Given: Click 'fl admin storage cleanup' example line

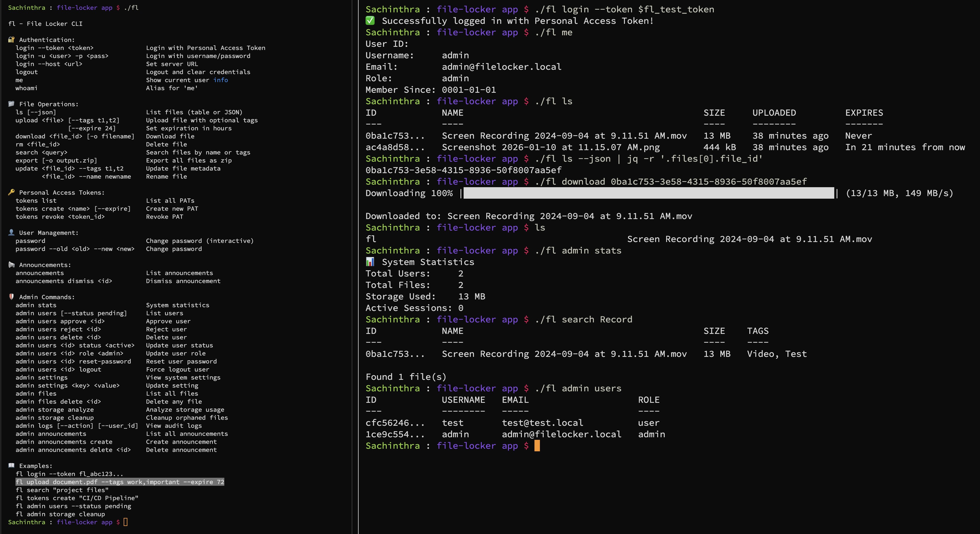Looking at the screenshot, I should pos(60,514).
